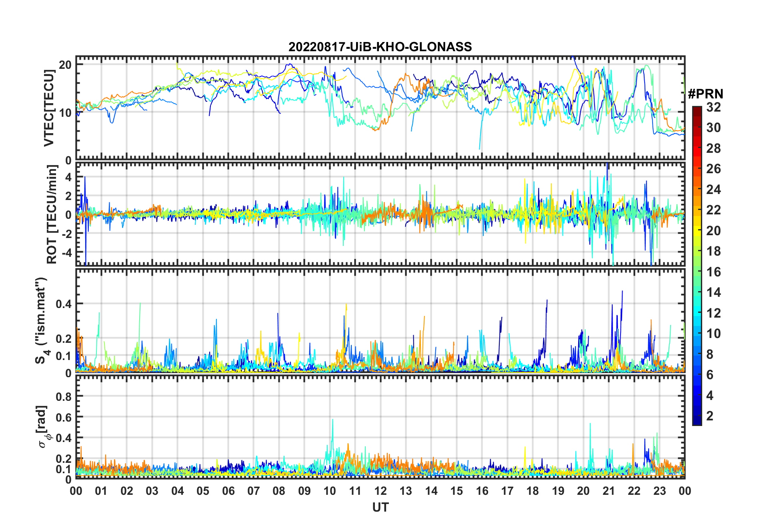Image resolution: width=761 pixels, height=532 pixels.
Task: Click x-axis tick label 23
Action: coord(659,491)
